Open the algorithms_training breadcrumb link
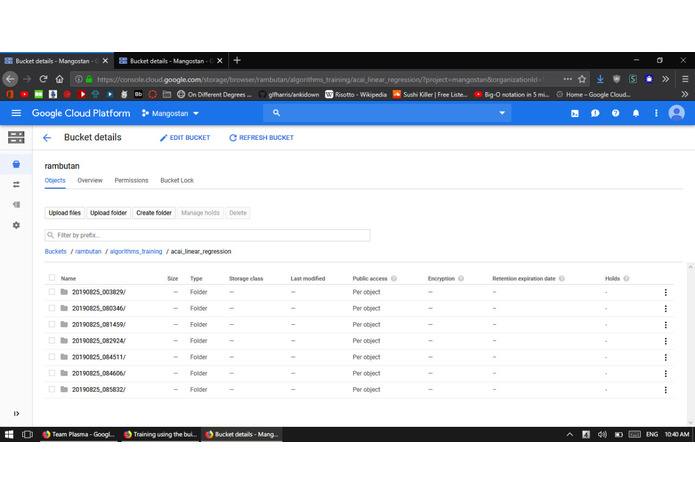Viewport: 695px width, 494px height. click(136, 252)
